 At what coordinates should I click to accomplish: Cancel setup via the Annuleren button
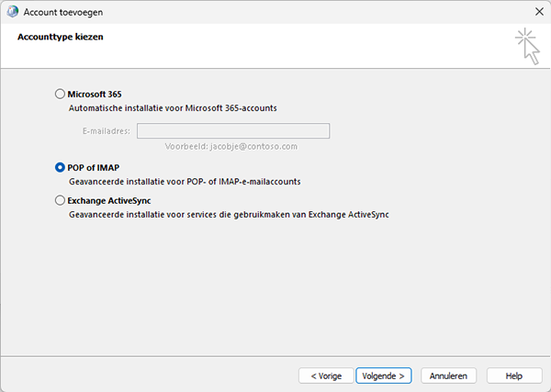point(448,375)
